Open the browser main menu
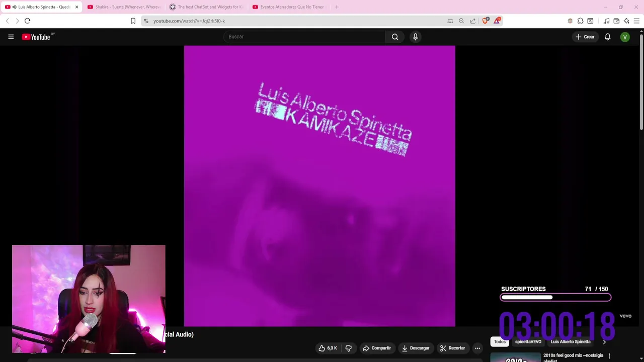The height and width of the screenshot is (362, 644). tap(636, 21)
